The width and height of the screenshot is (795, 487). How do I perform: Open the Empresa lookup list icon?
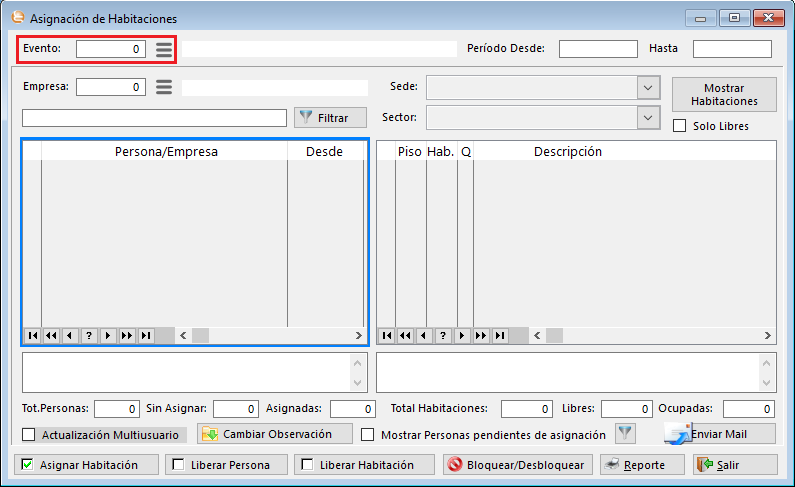(x=164, y=87)
